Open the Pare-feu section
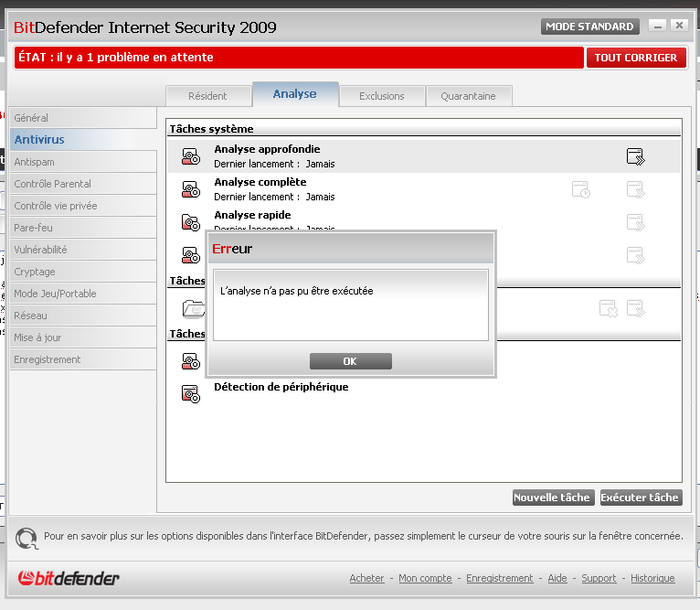This screenshot has width=700, height=610. tap(83, 228)
